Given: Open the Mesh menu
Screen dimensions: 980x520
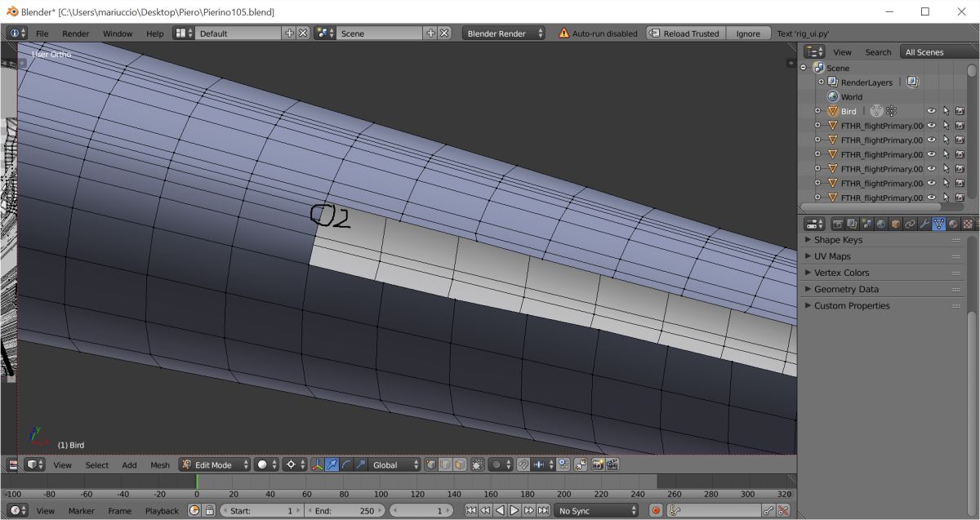Looking at the screenshot, I should pyautogui.click(x=160, y=465).
